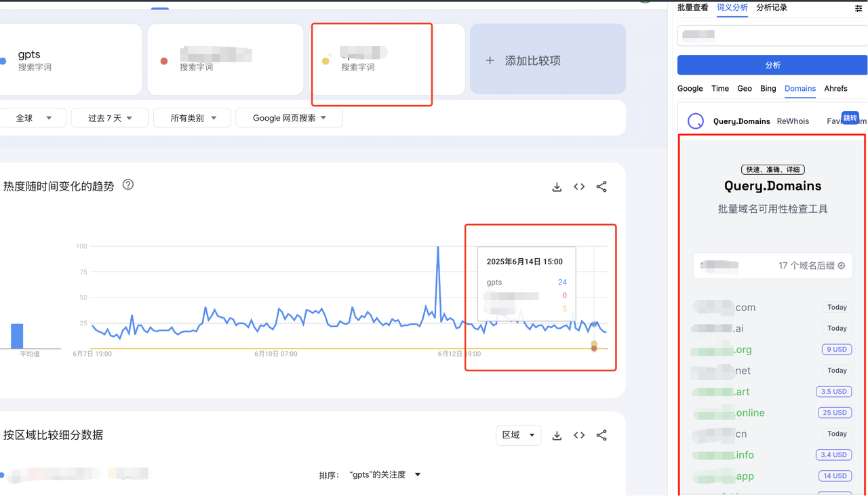Open the 过去 7 天 time range dropdown
The width and height of the screenshot is (868, 496).
click(110, 118)
